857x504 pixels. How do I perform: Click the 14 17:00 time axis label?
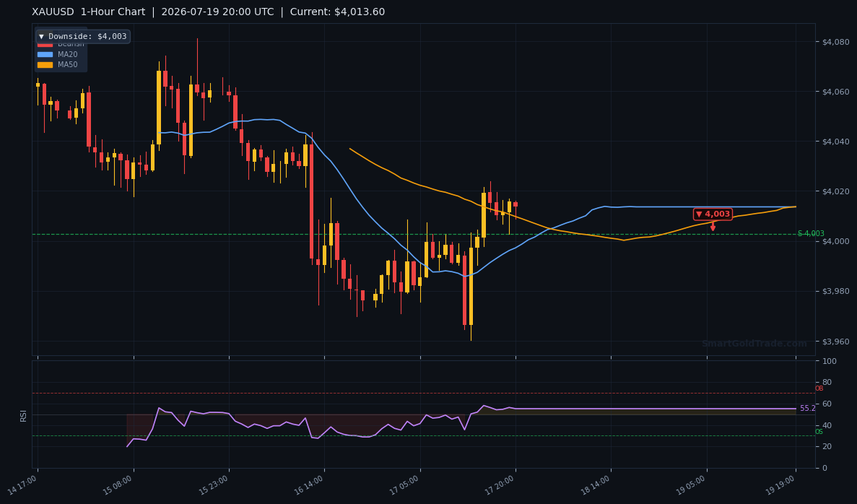pyautogui.click(x=22, y=485)
